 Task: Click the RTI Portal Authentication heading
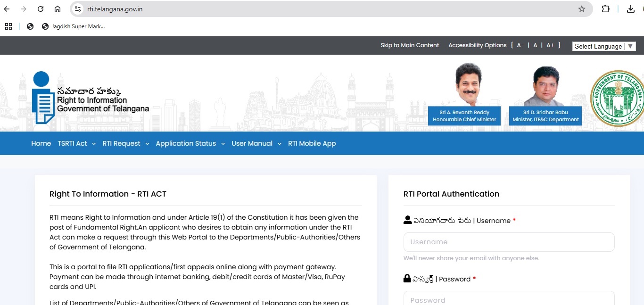click(x=451, y=194)
